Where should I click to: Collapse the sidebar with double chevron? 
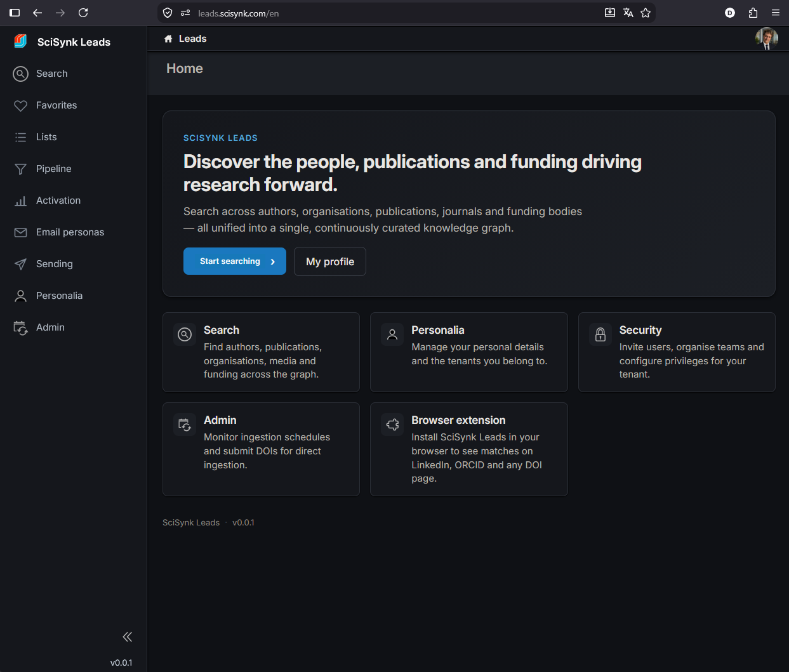click(x=127, y=636)
